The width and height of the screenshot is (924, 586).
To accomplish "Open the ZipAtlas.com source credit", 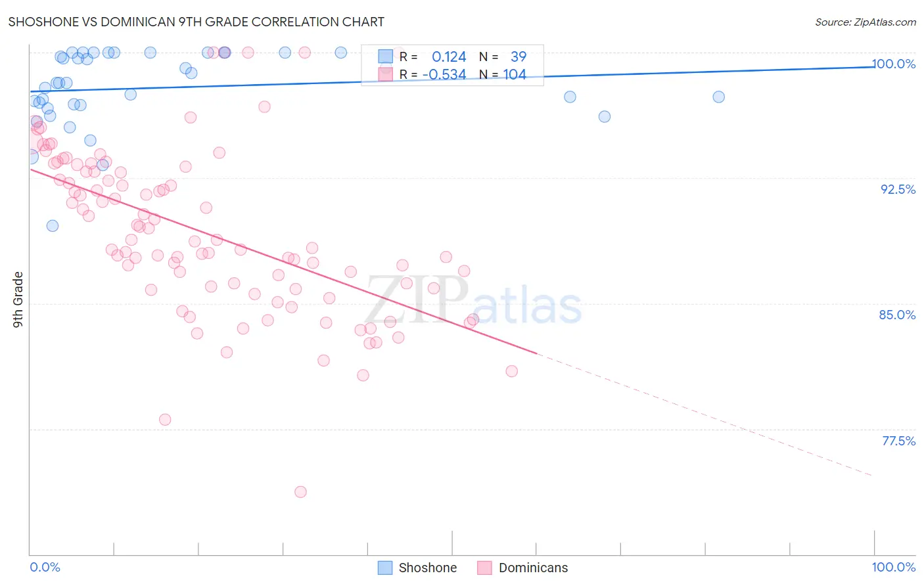I will tap(866, 22).
